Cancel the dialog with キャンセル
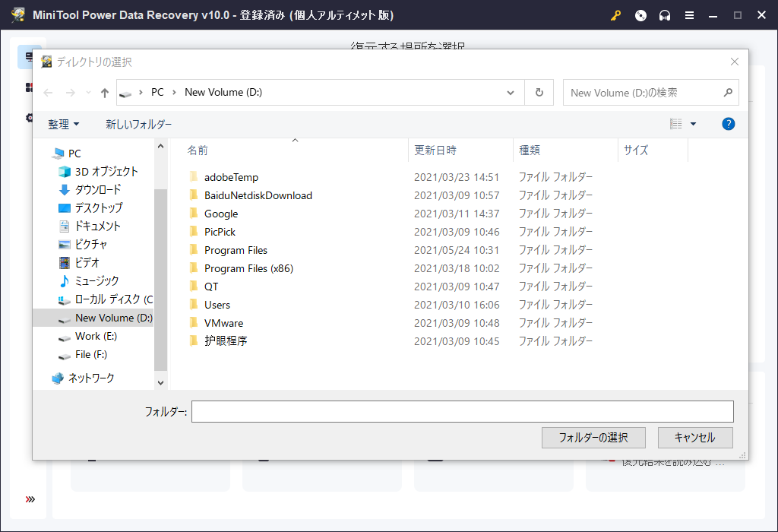778x532 pixels. [x=695, y=438]
